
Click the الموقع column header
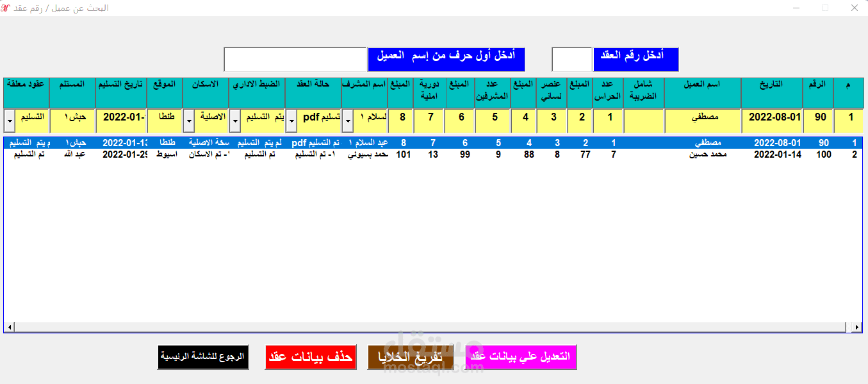(165, 92)
